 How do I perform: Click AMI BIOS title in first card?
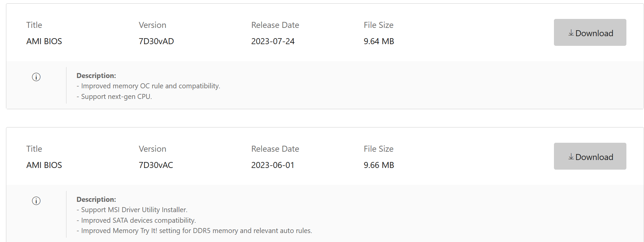[44, 41]
